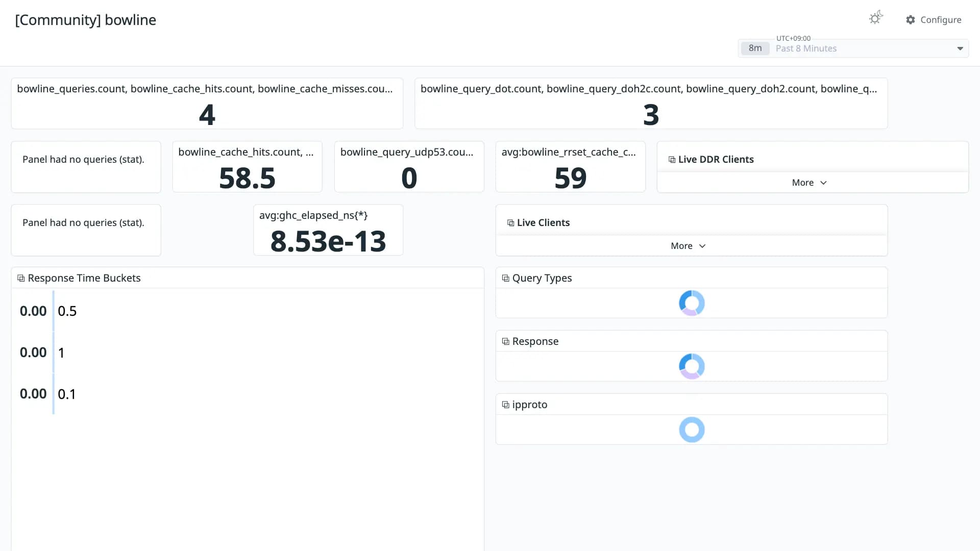Click the ipproto donut chart
Viewport: 980px width, 551px height.
tap(692, 430)
